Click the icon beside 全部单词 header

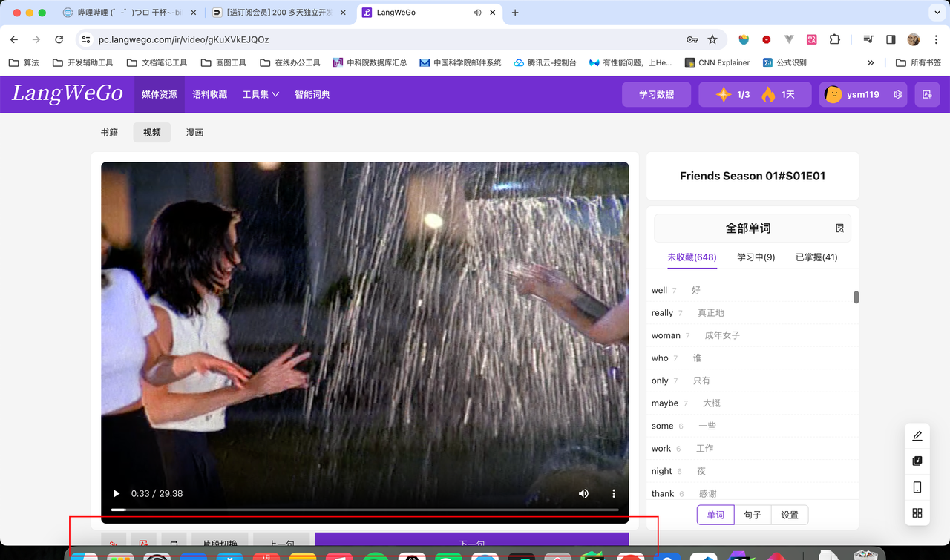pos(839,228)
